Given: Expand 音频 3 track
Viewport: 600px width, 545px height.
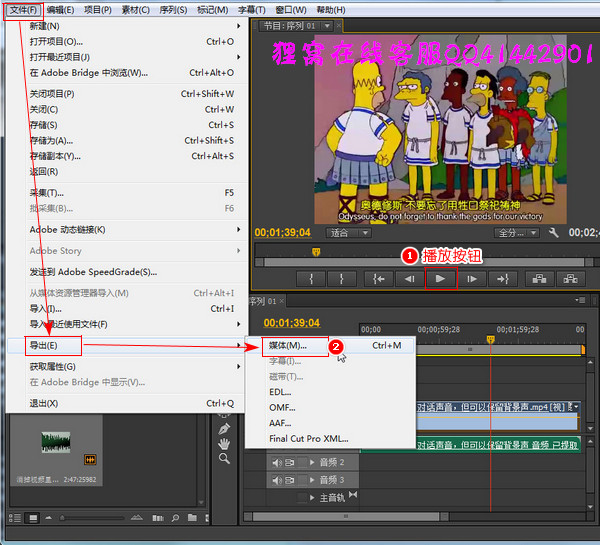Looking at the screenshot, I should [312, 480].
